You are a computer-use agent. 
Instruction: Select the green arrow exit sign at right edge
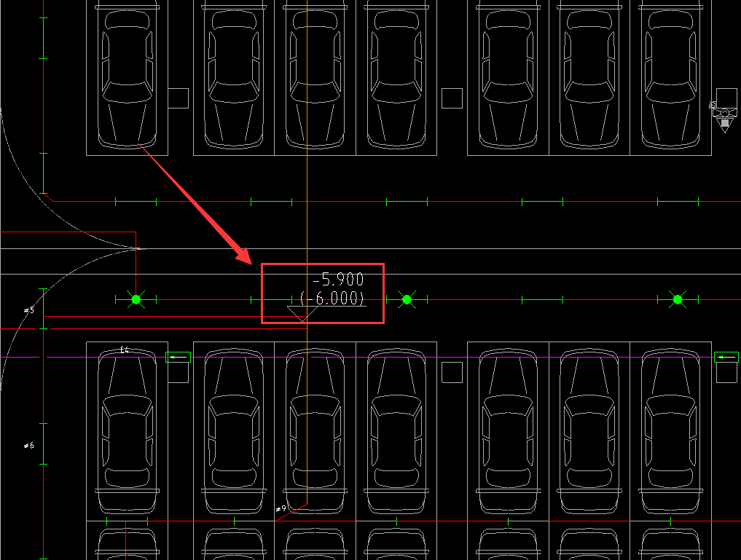pyautogui.click(x=726, y=357)
